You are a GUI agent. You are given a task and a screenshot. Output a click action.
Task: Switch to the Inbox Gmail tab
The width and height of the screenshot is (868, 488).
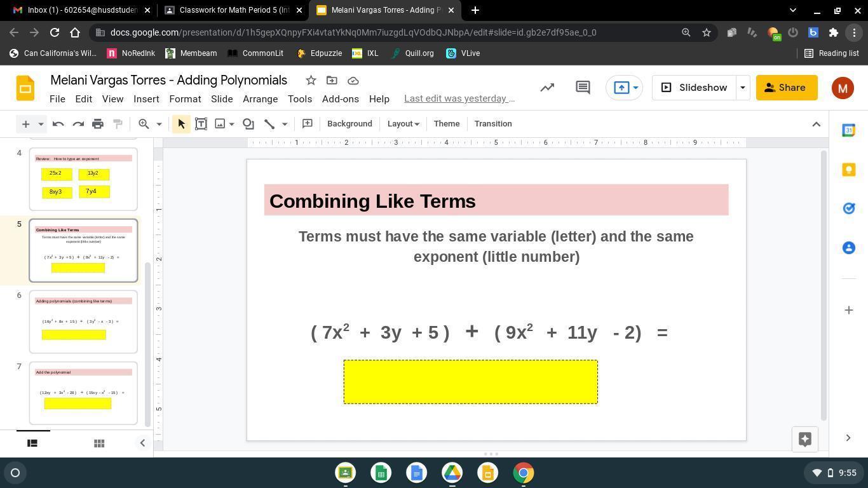[81, 10]
